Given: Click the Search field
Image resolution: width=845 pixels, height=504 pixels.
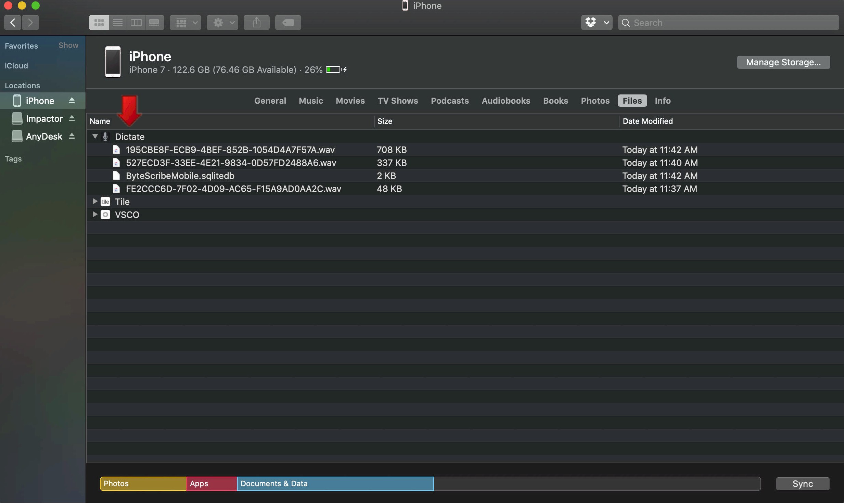Looking at the screenshot, I should (x=729, y=23).
